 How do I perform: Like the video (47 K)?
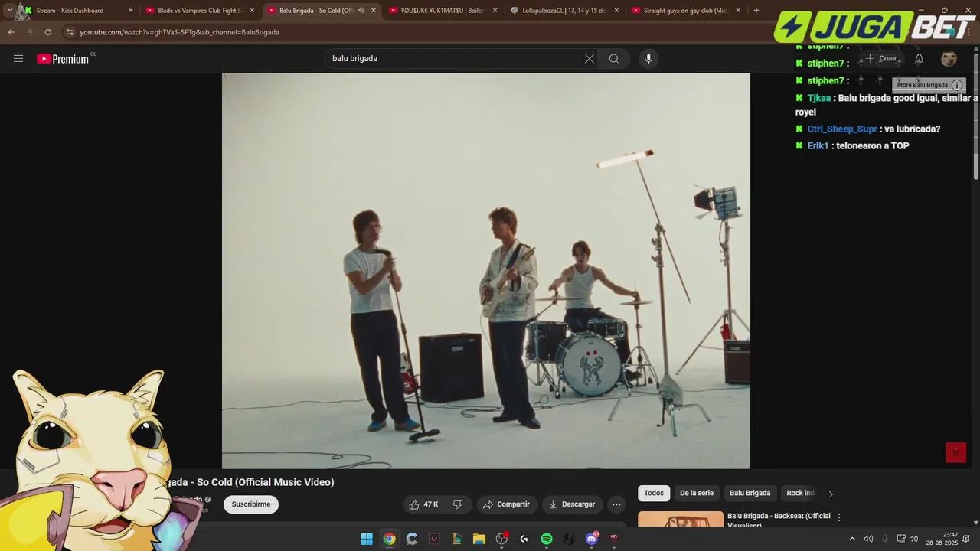423,504
